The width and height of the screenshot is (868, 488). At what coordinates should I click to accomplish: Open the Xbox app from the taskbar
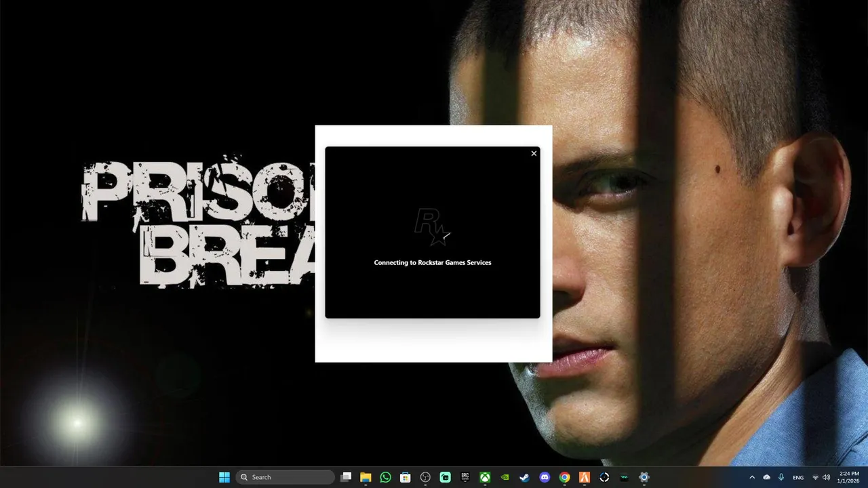(486, 477)
